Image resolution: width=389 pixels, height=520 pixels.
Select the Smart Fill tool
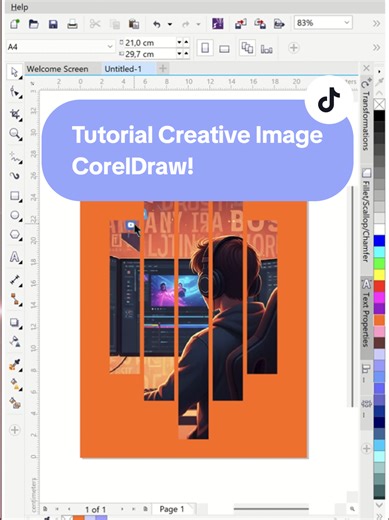(15, 404)
